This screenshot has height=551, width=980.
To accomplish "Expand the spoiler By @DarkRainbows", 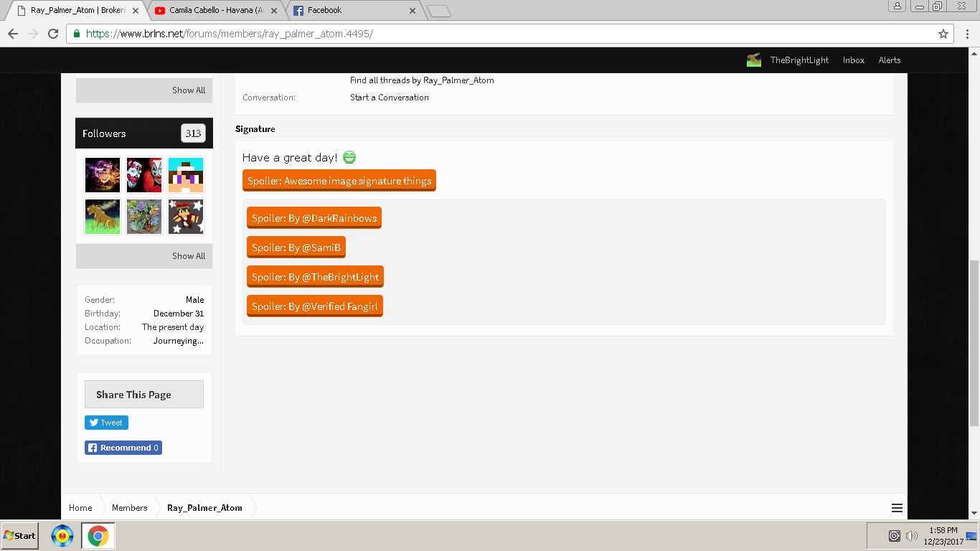I will click(314, 218).
